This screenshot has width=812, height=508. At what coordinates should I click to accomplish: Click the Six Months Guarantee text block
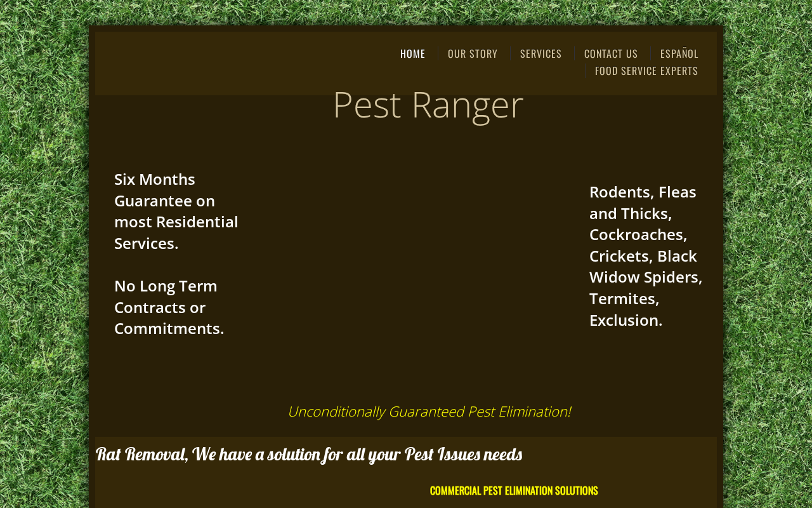pyautogui.click(x=176, y=211)
